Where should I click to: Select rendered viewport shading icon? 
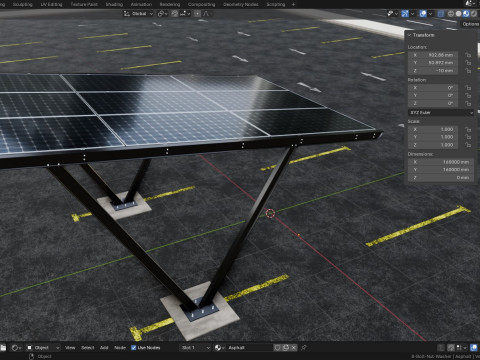click(473, 14)
